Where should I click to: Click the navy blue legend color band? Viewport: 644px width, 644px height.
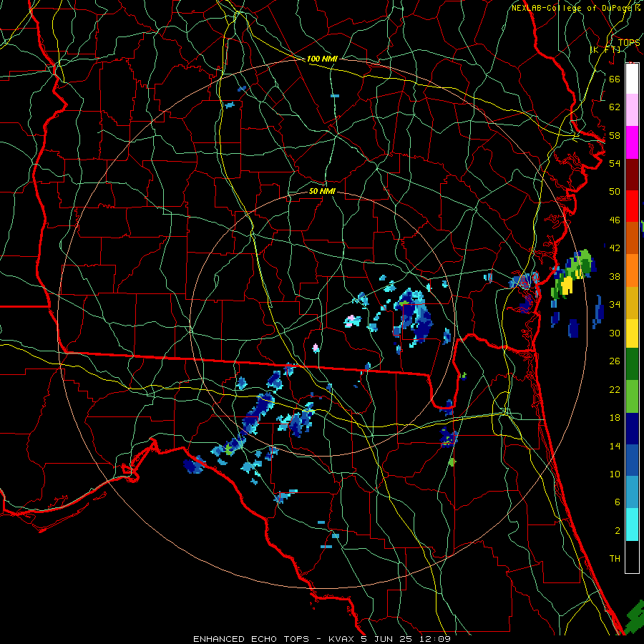click(632, 429)
